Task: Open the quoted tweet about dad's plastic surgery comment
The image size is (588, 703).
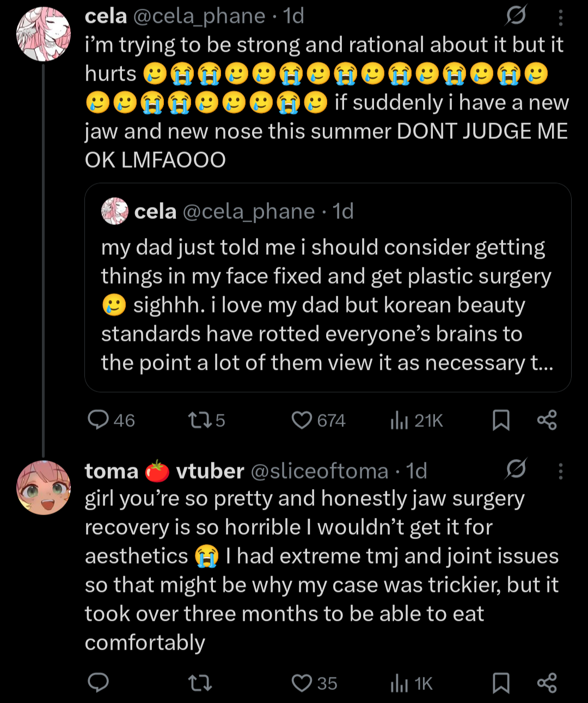Action: (327, 305)
